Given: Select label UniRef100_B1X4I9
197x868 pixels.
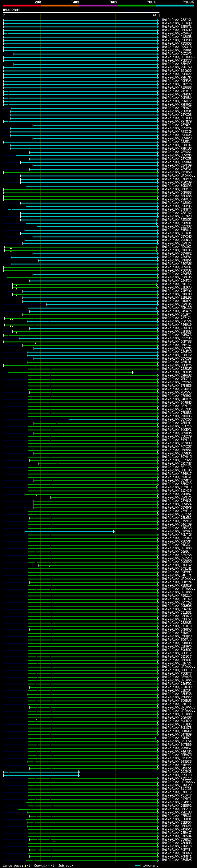Looking at the screenshot, I should coord(177,491).
